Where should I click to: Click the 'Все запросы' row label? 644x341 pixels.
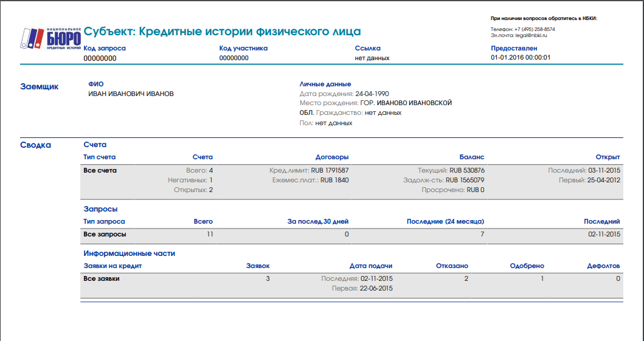click(105, 234)
